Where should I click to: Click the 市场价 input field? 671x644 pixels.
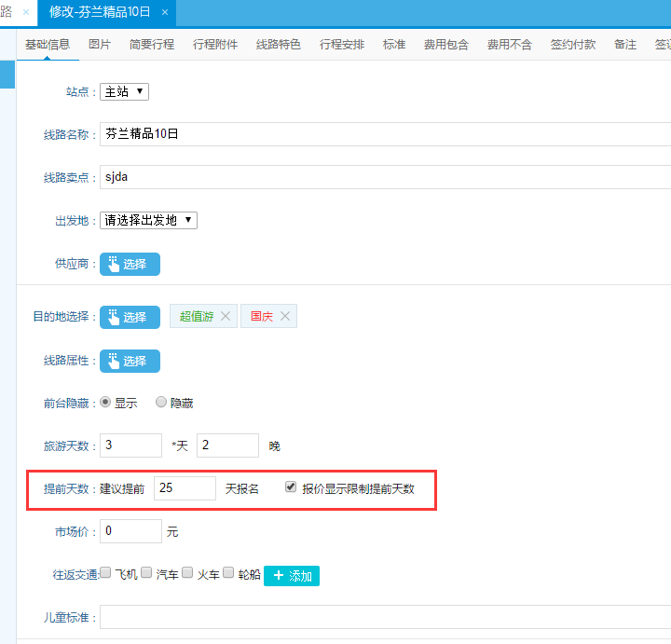(x=130, y=531)
